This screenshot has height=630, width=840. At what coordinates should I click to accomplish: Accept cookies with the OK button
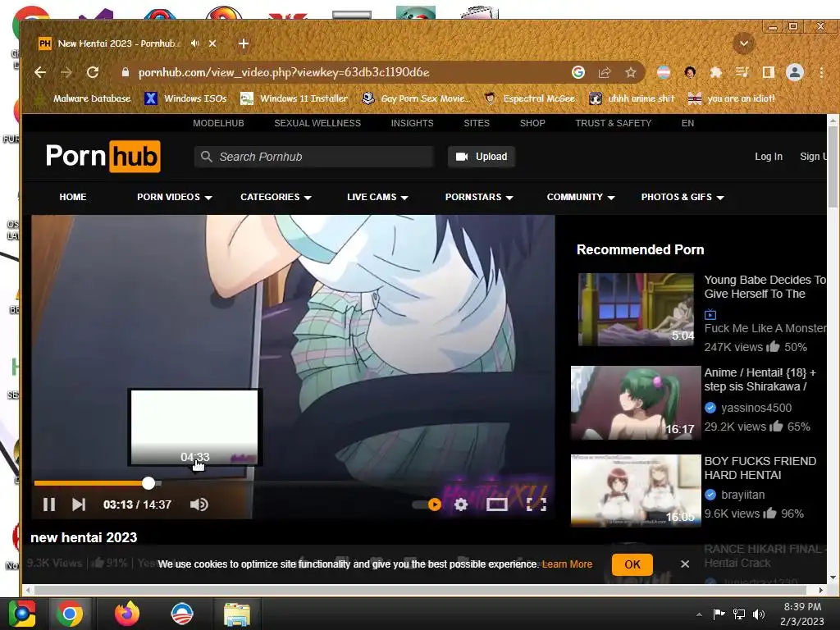click(x=632, y=564)
